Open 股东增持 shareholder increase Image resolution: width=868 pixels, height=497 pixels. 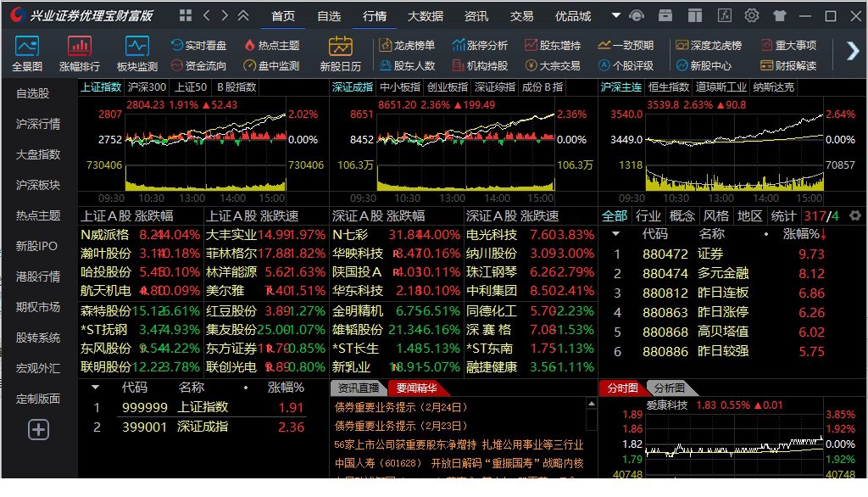[x=553, y=46]
